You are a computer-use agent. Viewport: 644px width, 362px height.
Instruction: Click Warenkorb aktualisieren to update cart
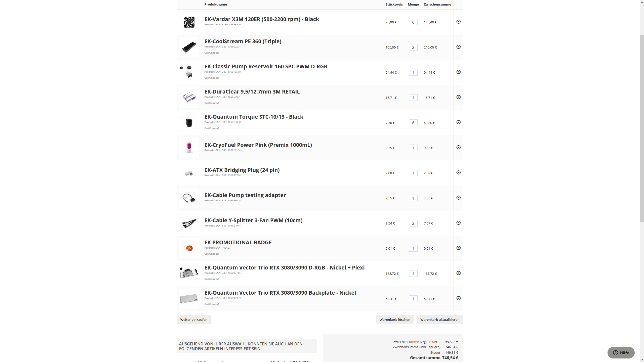pyautogui.click(x=439, y=319)
